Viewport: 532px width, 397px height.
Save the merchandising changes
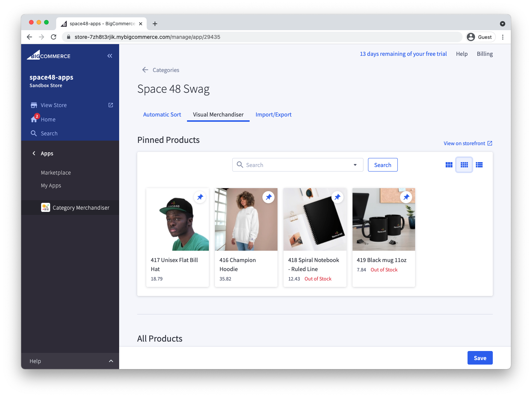coord(480,358)
